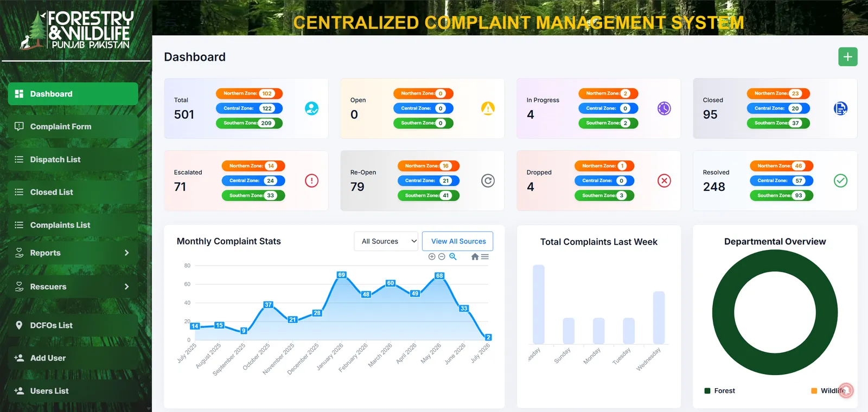
Task: Open Complaint Form in the sidebar
Action: [73, 126]
